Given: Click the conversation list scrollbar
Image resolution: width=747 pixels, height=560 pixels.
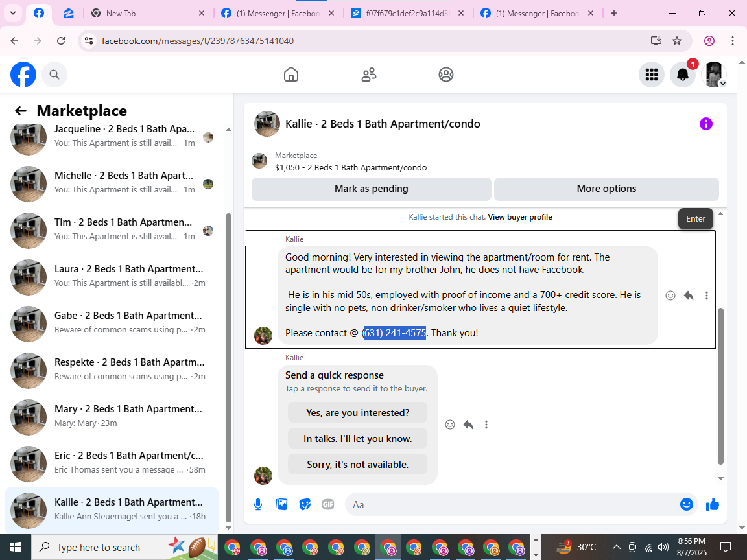Looking at the screenshot, I should [228, 367].
